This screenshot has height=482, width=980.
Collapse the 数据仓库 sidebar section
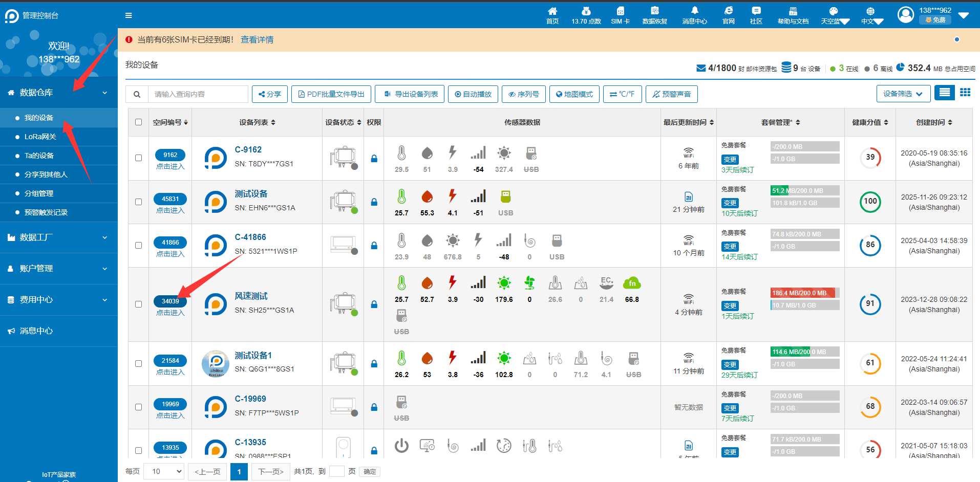click(59, 93)
